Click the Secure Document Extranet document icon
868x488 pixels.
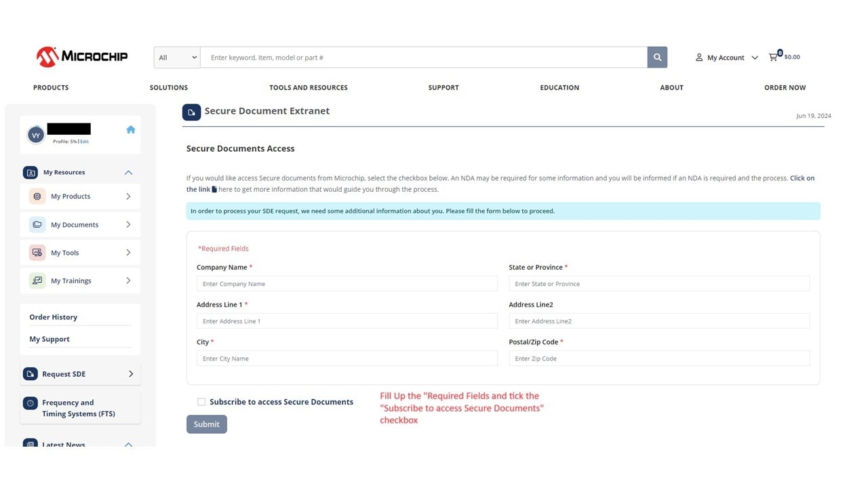click(191, 111)
